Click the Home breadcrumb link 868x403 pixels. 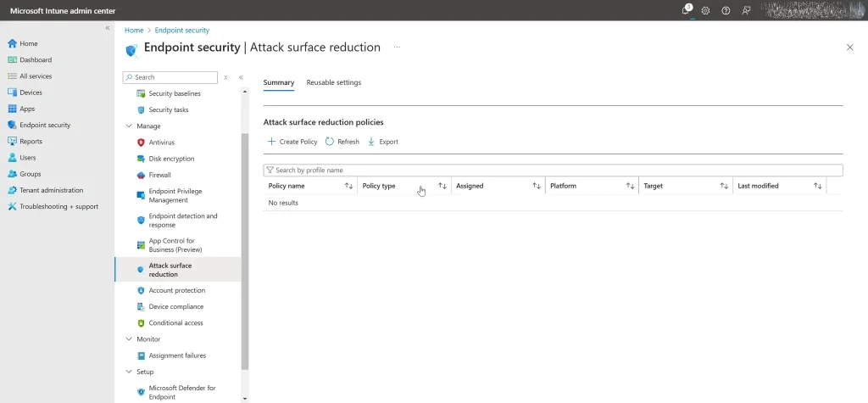coord(134,31)
